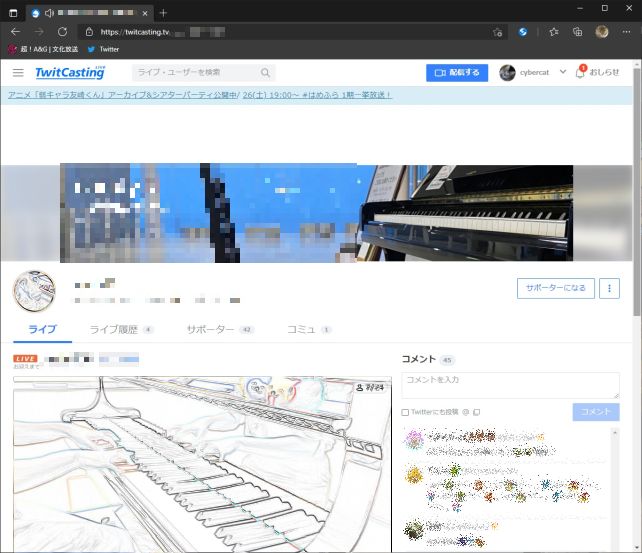642x553 pixels.
Task: Click the twitcasting.tv URL in address bar
Action: pos(135,32)
